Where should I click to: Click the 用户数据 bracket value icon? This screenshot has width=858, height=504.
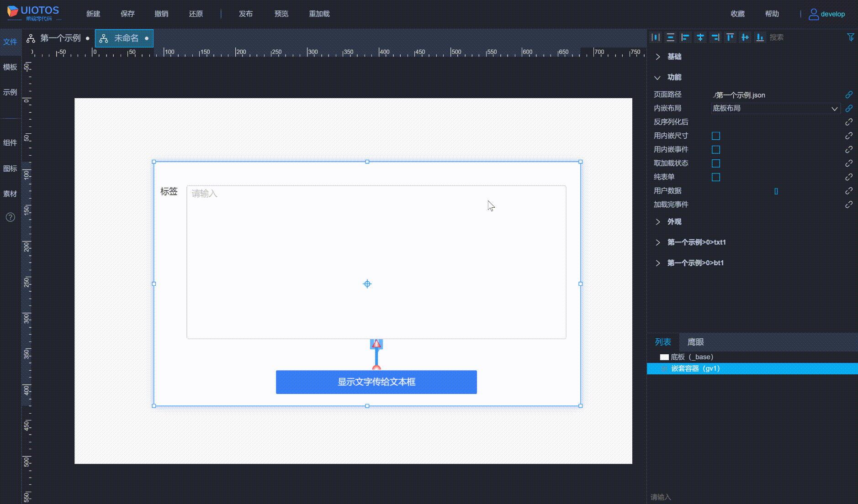pos(776,191)
